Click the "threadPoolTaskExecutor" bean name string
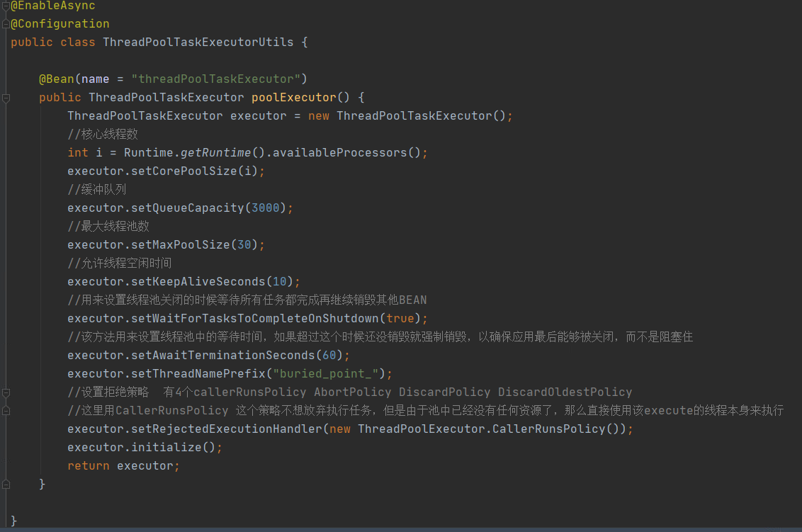 215,79
